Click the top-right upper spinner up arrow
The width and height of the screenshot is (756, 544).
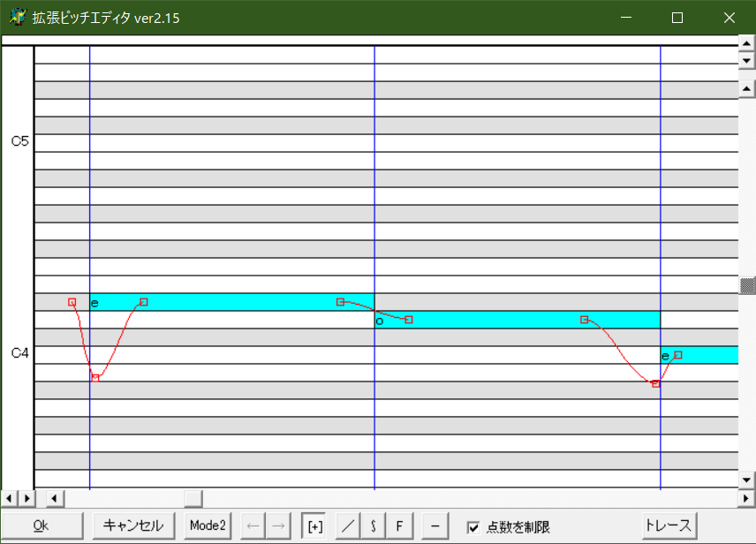click(747, 43)
